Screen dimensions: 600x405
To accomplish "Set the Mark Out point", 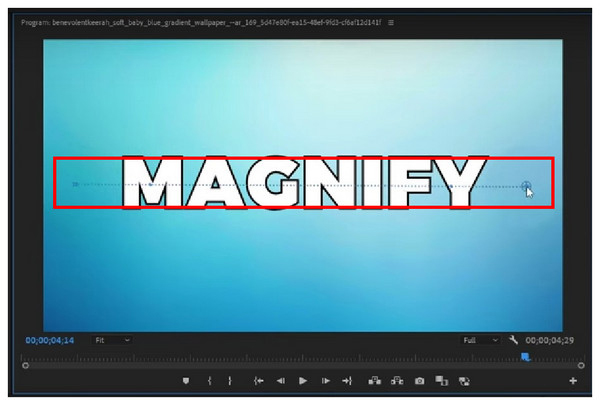I will (x=230, y=381).
